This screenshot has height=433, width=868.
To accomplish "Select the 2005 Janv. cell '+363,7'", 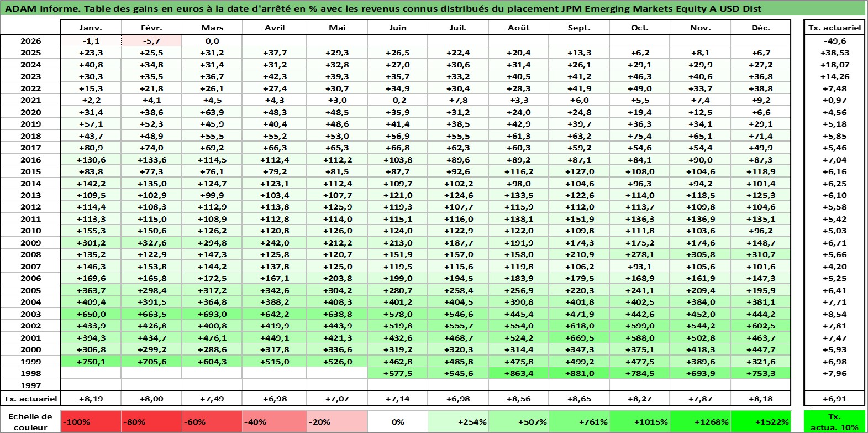I will (x=91, y=290).
